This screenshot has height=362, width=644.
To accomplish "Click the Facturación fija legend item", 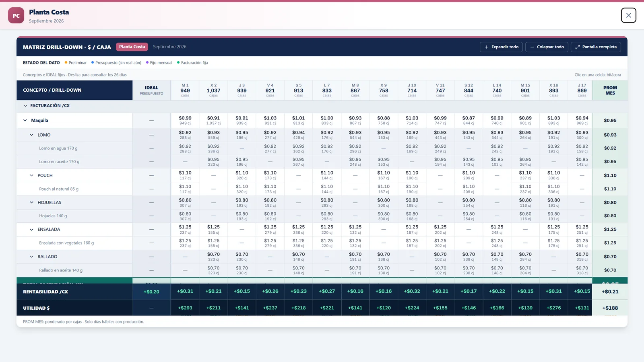I will coord(192,63).
